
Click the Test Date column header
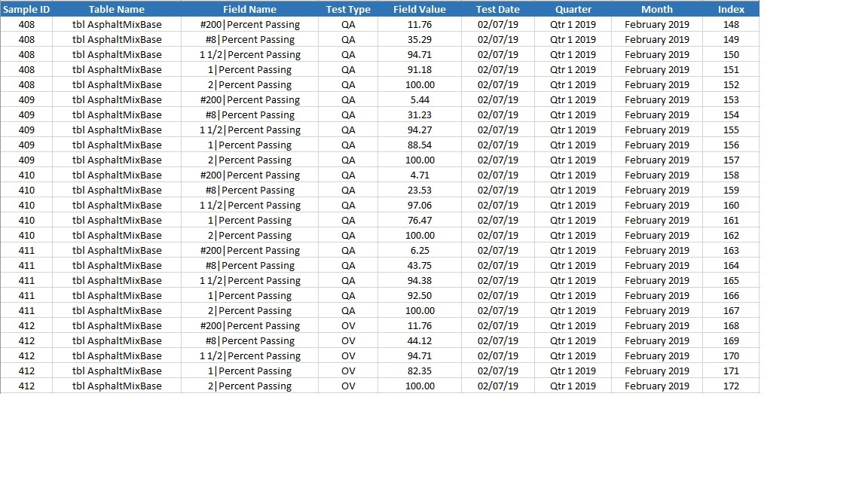click(x=497, y=9)
